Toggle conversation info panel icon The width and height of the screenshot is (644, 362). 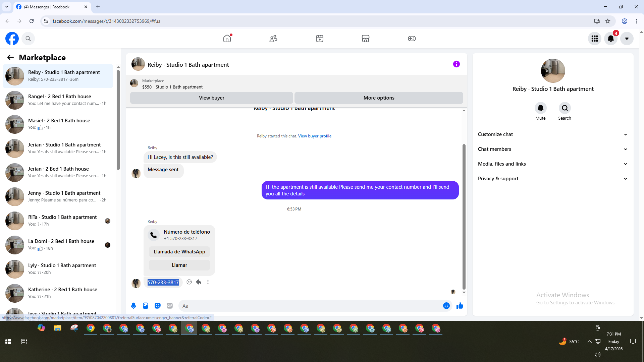(x=456, y=64)
